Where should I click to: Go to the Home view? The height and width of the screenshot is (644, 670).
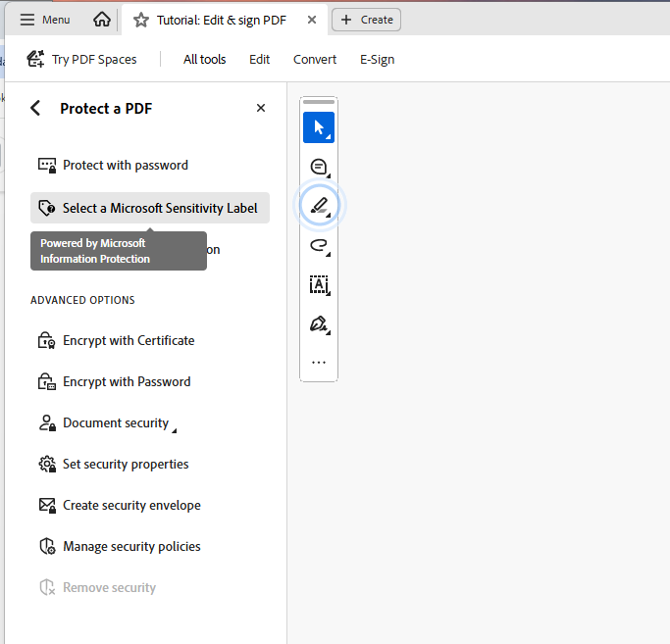tap(102, 20)
